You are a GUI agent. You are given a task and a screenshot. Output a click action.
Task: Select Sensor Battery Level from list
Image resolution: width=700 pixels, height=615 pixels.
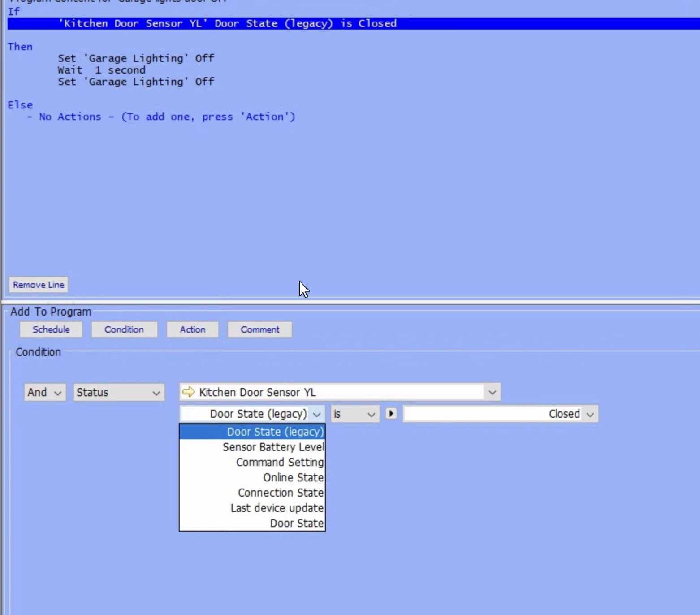click(272, 447)
